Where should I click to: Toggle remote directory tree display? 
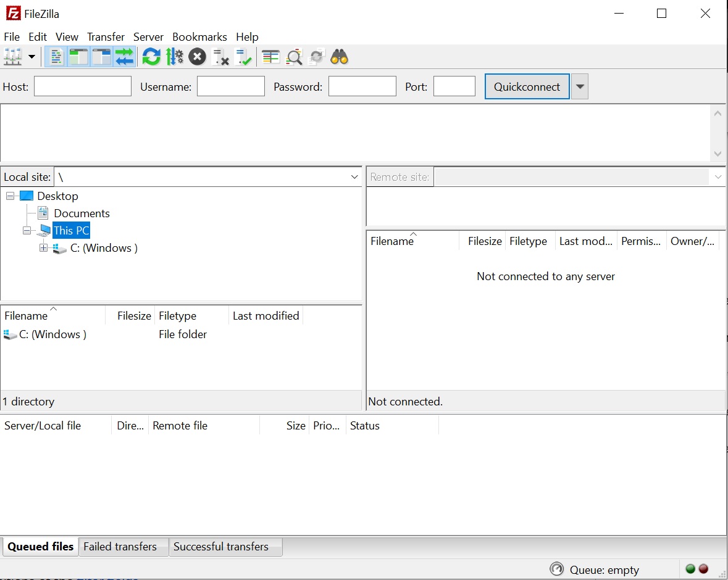[101, 57]
